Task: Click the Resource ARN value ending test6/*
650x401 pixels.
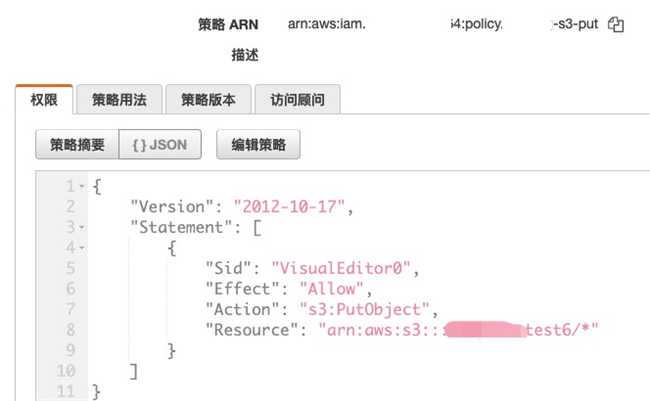Action: click(x=458, y=330)
